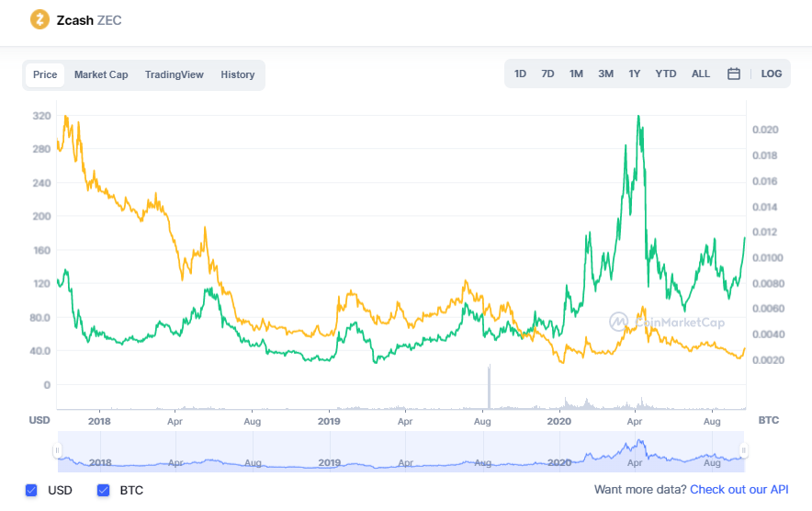Click the 2020 x-axis label
This screenshot has height=511, width=812.
(558, 421)
